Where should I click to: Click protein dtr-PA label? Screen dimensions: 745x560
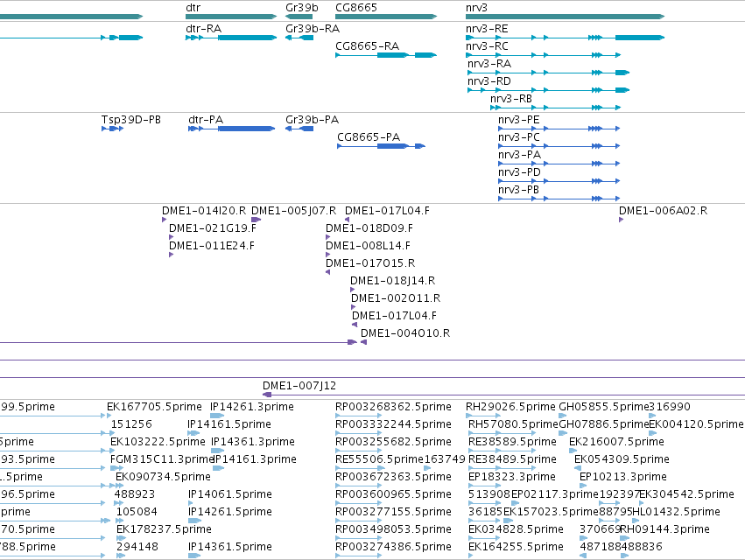click(x=205, y=120)
